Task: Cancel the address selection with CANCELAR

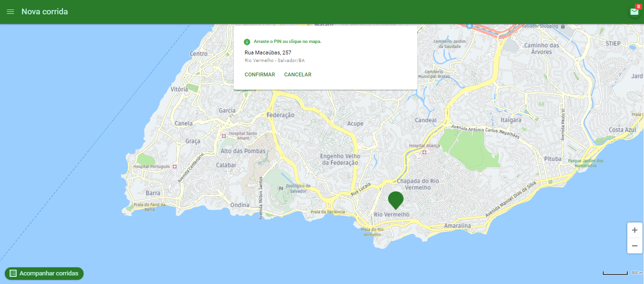Action: point(297,74)
